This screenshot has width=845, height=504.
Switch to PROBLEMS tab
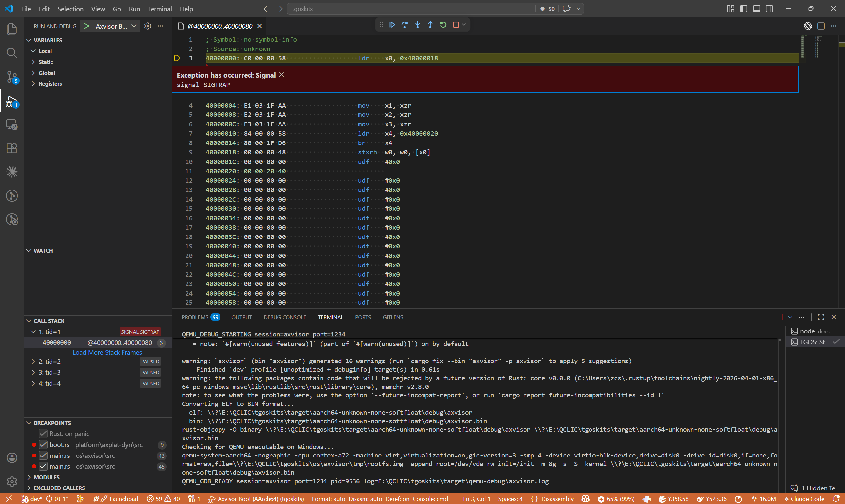click(201, 317)
